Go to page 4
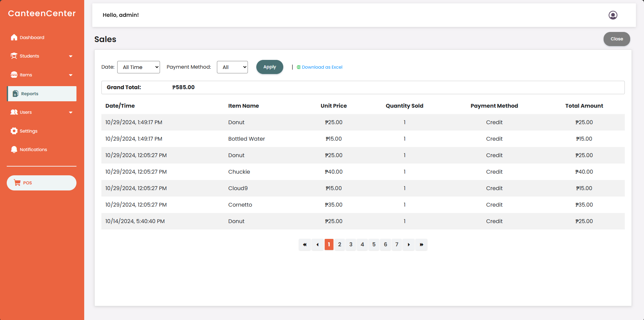644x320 pixels. 362,245
